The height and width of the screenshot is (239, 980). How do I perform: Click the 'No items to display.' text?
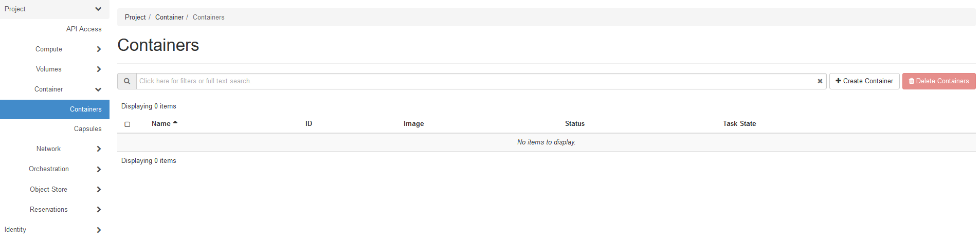click(546, 142)
